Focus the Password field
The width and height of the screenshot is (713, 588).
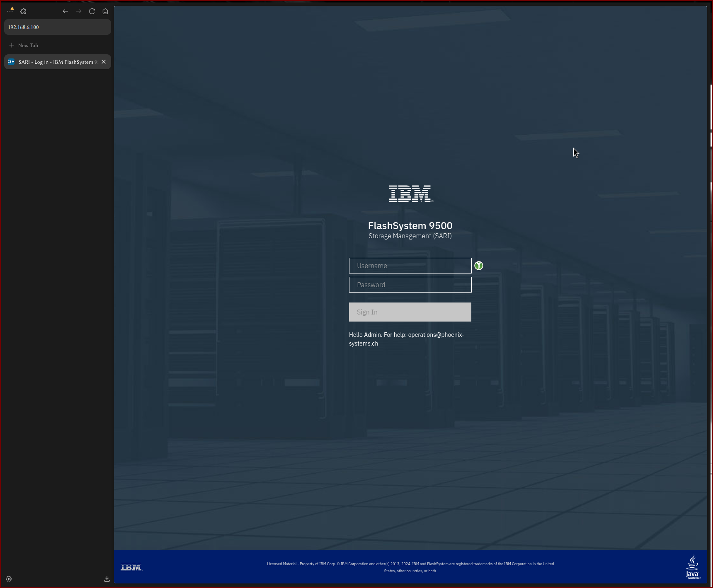tap(410, 285)
